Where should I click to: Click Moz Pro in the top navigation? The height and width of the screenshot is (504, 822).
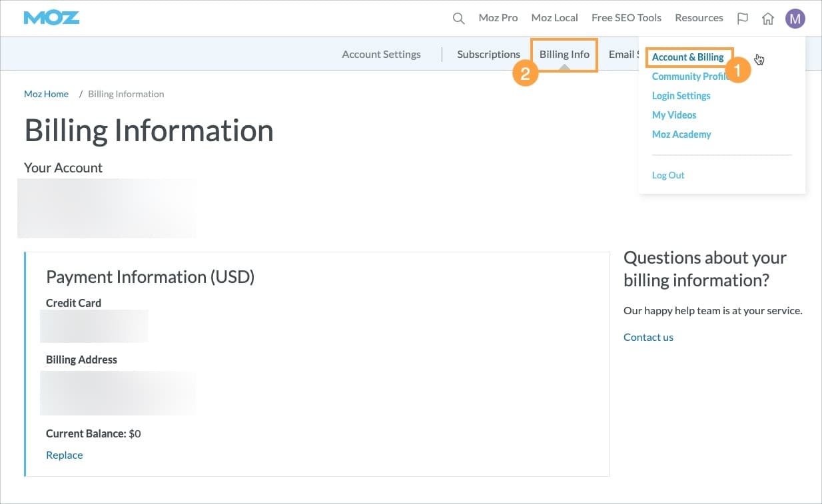pos(498,18)
